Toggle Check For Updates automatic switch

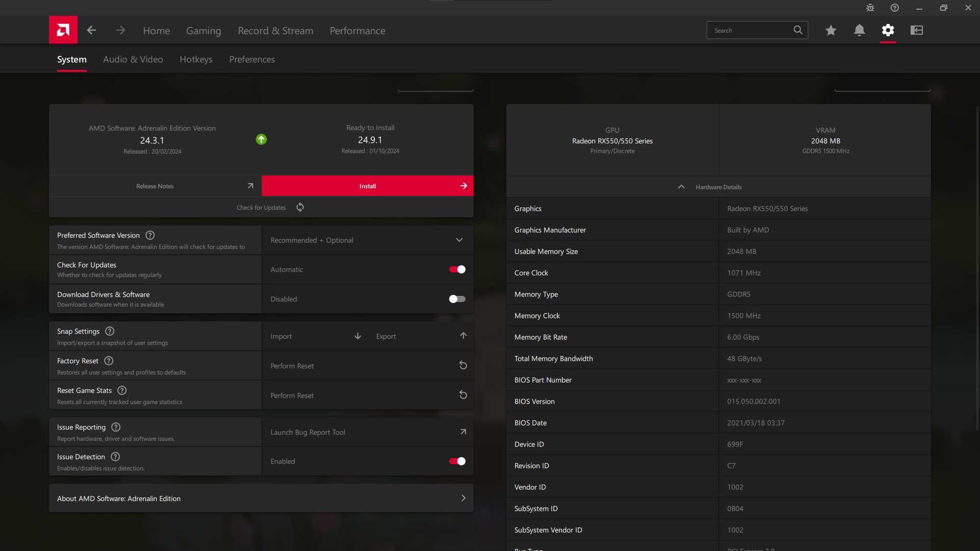pyautogui.click(x=457, y=269)
